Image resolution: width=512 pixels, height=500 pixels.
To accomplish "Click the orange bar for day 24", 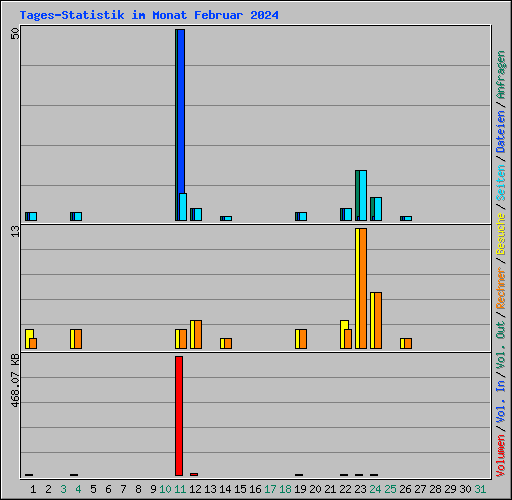I will point(378,320).
